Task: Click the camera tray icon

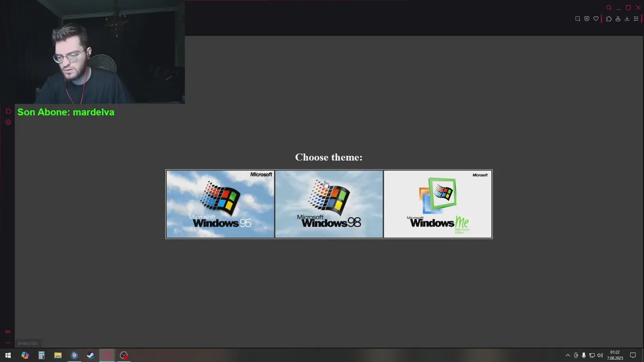Action: (x=576, y=355)
